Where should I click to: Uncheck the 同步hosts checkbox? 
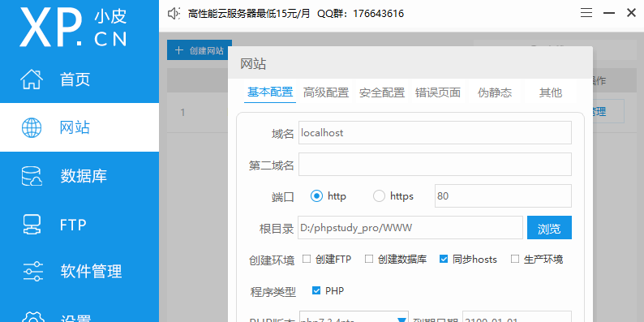point(444,259)
